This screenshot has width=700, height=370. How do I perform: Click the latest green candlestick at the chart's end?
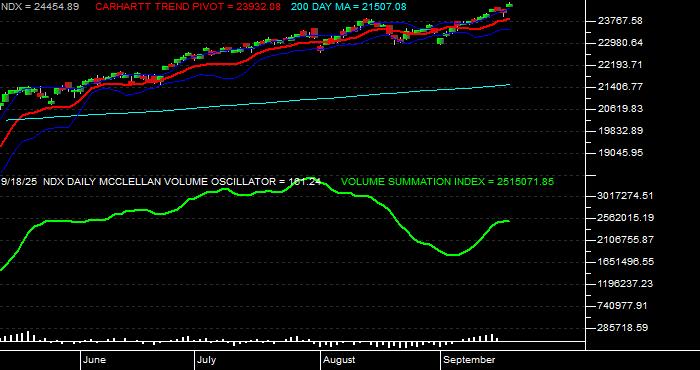tap(509, 5)
